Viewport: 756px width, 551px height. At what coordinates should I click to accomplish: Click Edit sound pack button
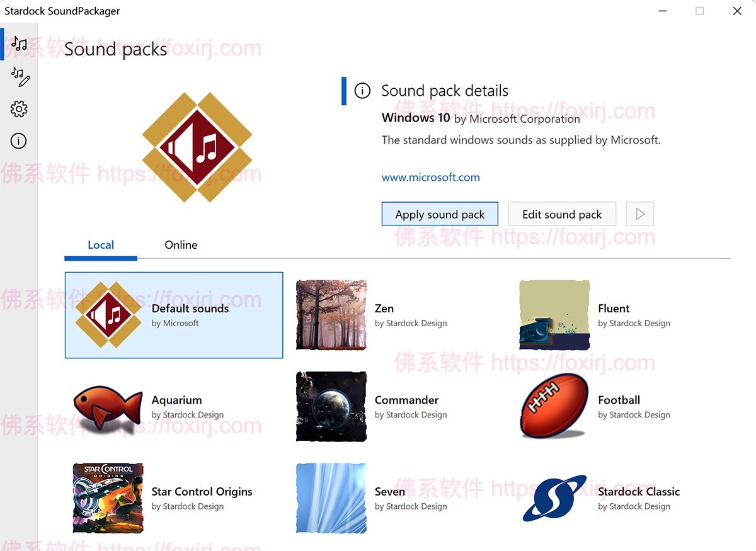tap(562, 214)
